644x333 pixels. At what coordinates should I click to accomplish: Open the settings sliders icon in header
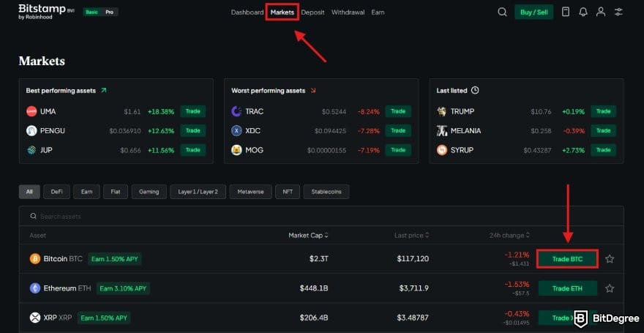[618, 12]
